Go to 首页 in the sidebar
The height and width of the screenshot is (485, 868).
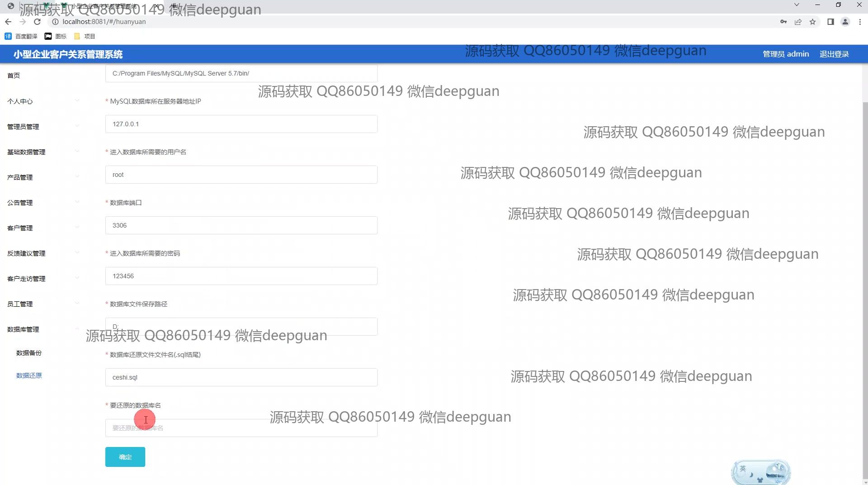pyautogui.click(x=14, y=76)
